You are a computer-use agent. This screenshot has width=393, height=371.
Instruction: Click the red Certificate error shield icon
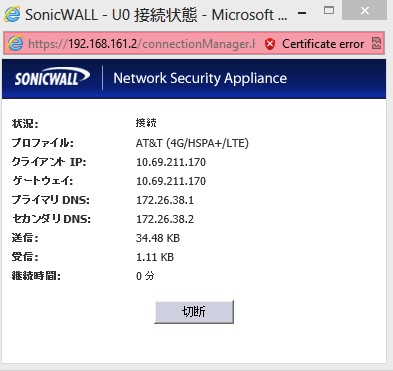click(270, 44)
